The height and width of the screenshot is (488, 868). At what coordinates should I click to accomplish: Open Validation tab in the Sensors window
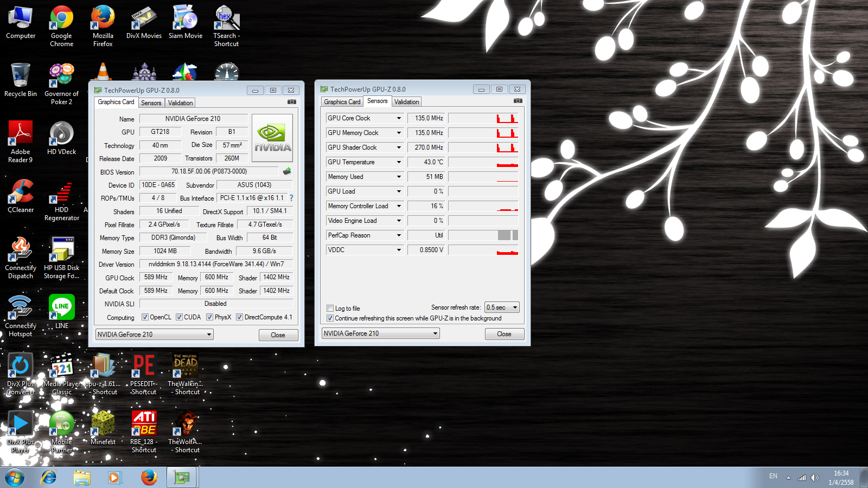click(x=407, y=102)
